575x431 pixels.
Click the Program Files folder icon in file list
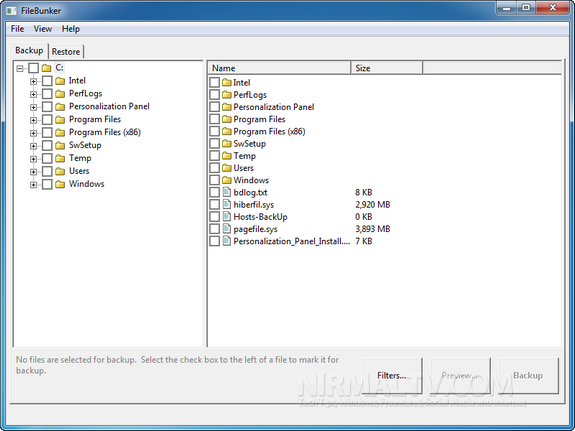pos(227,119)
